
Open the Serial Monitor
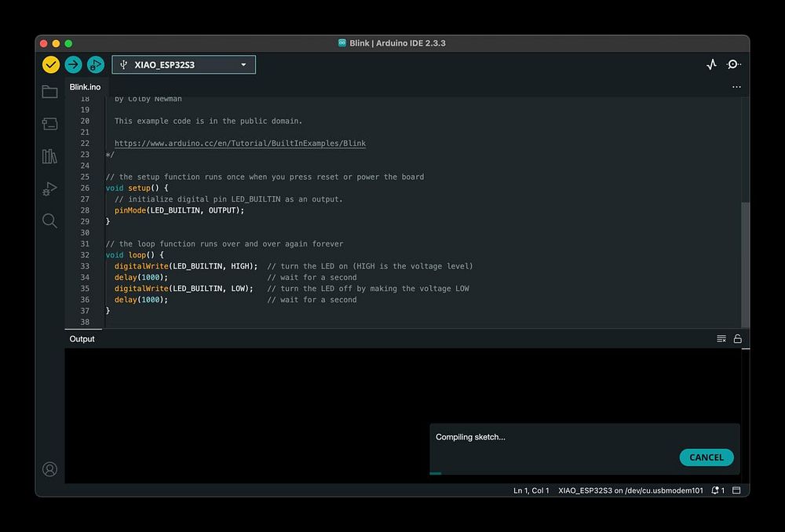[733, 64]
